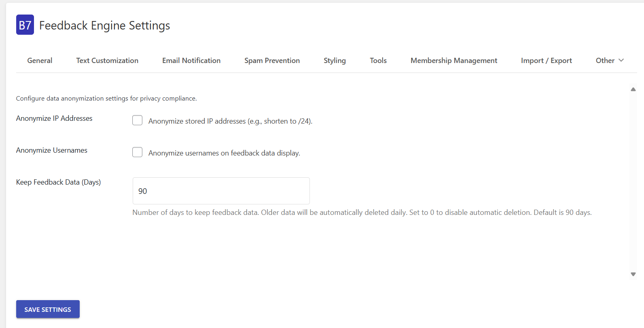Go to Spam Prevention tab

pyautogui.click(x=272, y=60)
